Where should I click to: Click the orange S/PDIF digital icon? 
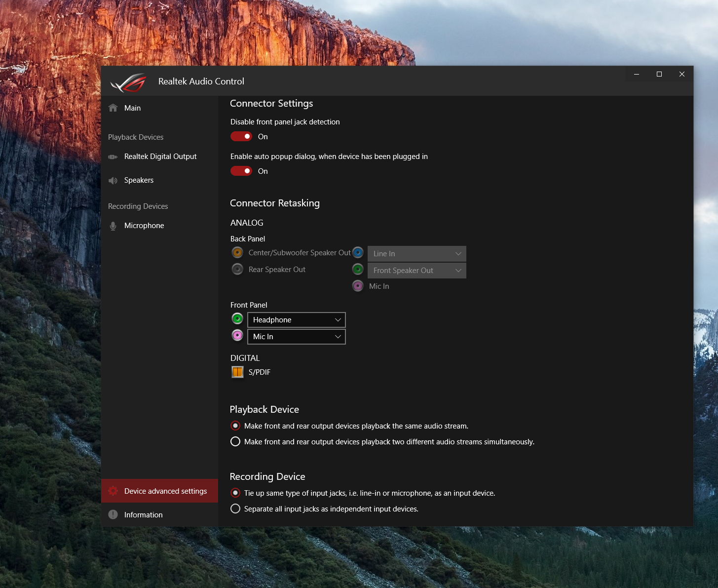(x=237, y=372)
